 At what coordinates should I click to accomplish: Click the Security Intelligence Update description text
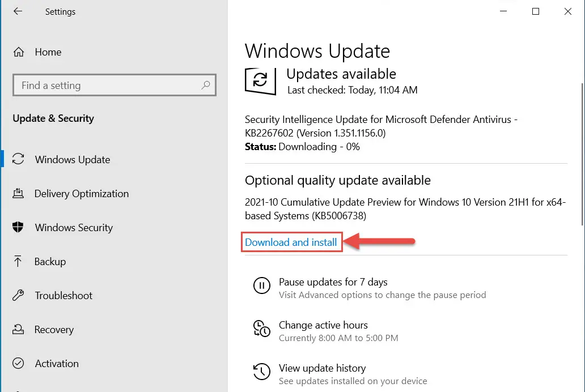[381, 126]
